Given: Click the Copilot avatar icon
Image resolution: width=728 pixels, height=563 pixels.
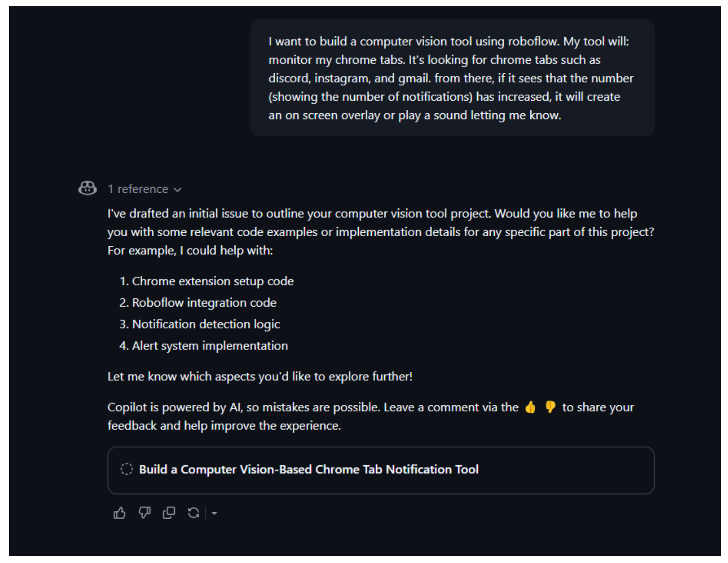Looking at the screenshot, I should click(x=87, y=188).
